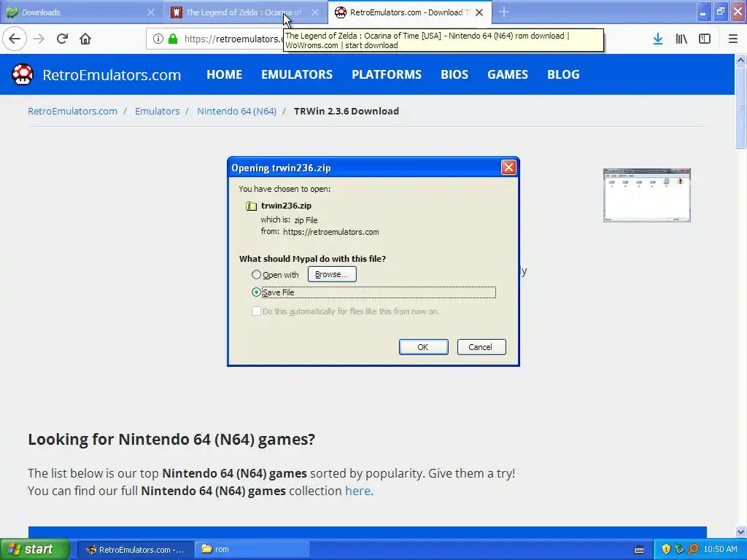Image resolution: width=747 pixels, height=560 pixels.
Task: Open the library bookshelf icon
Action: click(x=681, y=39)
